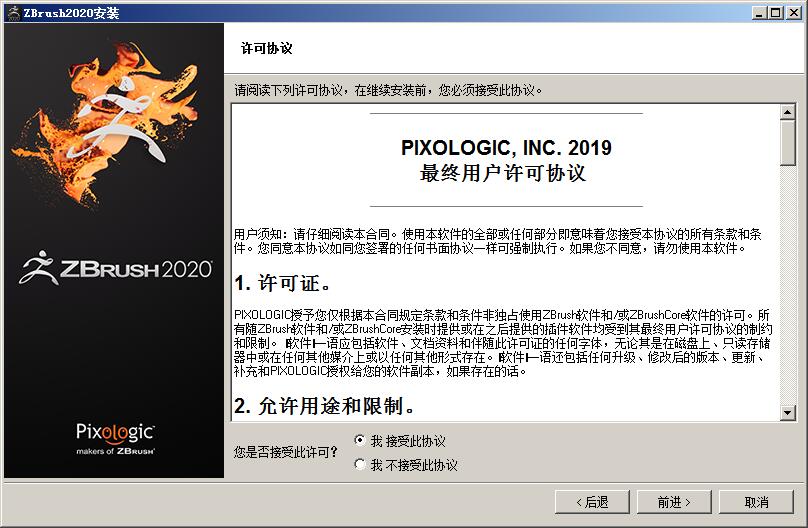Click the 取消 button
This screenshot has height=528, width=808.
(756, 502)
